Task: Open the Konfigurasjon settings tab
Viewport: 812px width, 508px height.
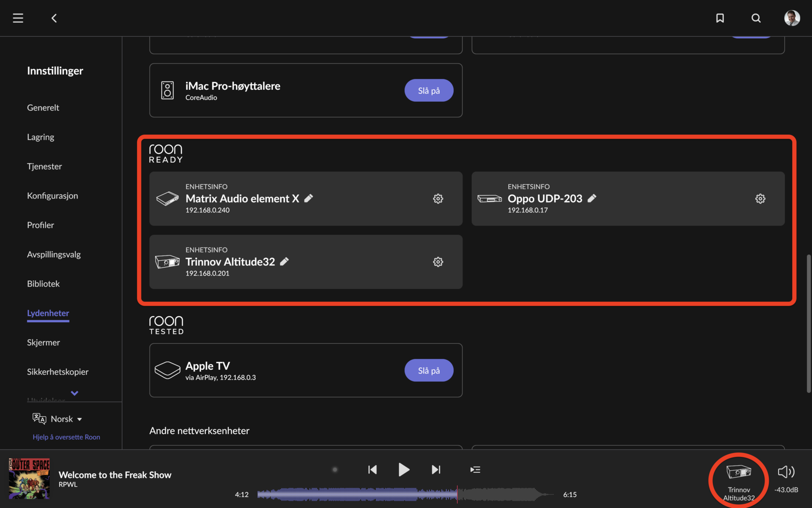Action: [x=53, y=196]
